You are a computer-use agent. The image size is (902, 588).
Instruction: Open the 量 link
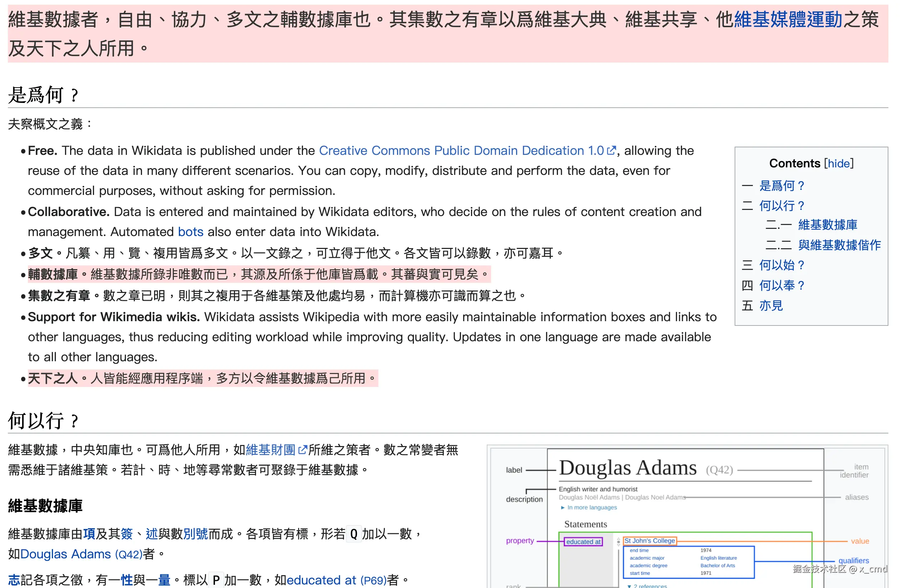point(164,580)
